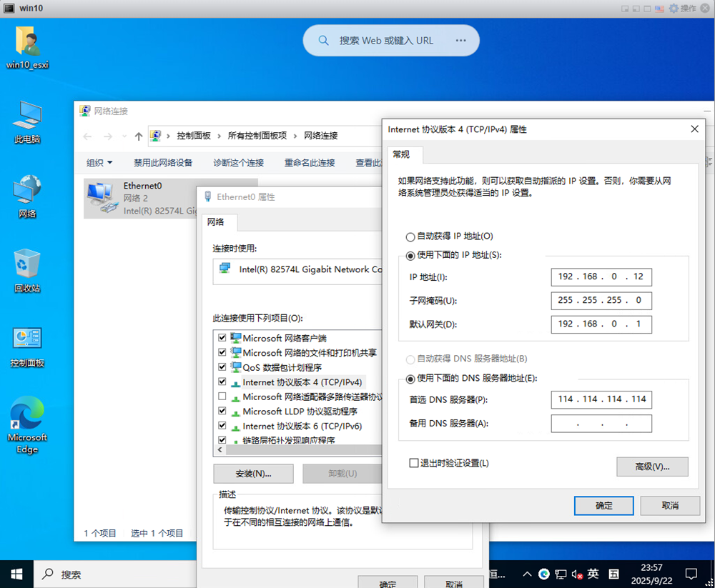Click the up-arrow navigation button in 网络连接
Image resolution: width=715 pixels, height=588 pixels.
coord(139,136)
